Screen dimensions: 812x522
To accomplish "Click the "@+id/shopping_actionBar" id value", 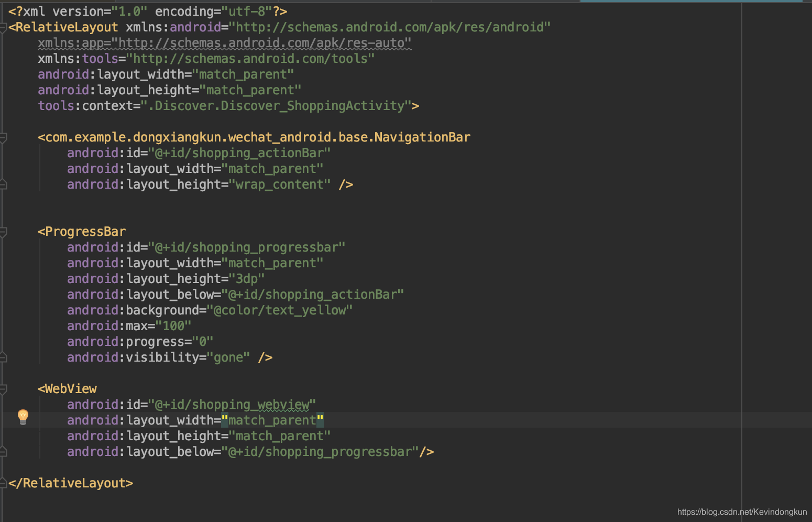I will [239, 153].
